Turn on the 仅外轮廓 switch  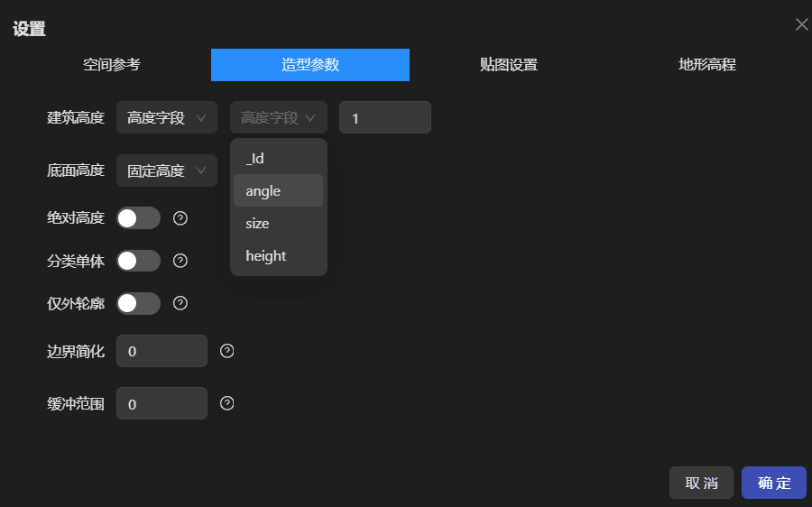(x=139, y=304)
